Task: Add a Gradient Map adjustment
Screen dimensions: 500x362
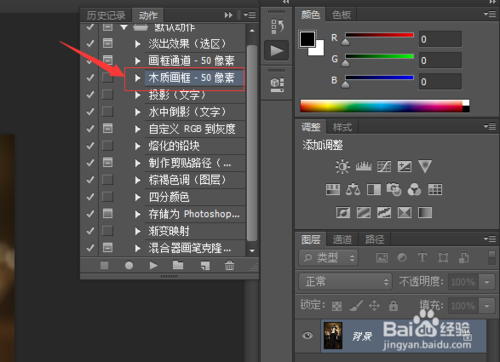Action: [x=425, y=212]
